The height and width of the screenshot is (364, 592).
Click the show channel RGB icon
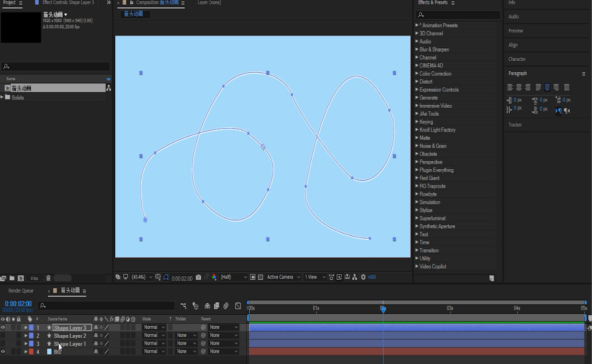click(x=214, y=277)
